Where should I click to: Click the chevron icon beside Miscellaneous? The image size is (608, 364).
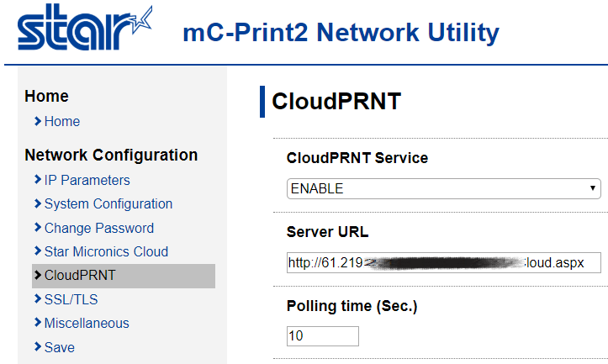click(38, 323)
